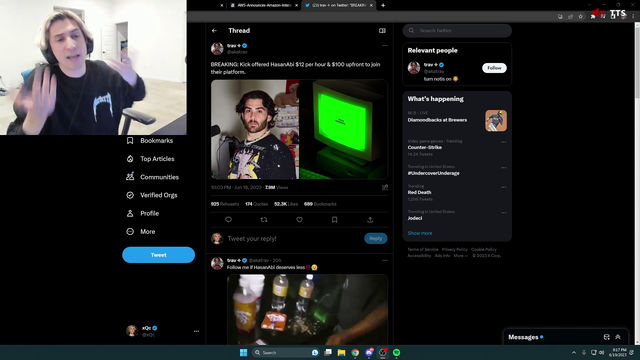Screen dimensions: 640x360
Task: Click the Likes count
Action: 286,204
